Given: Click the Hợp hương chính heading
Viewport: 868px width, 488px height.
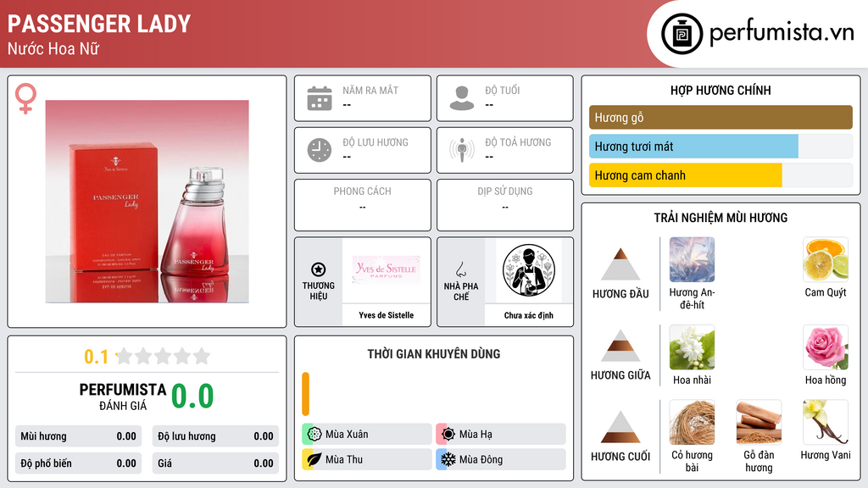Looking at the screenshot, I should [x=721, y=90].
